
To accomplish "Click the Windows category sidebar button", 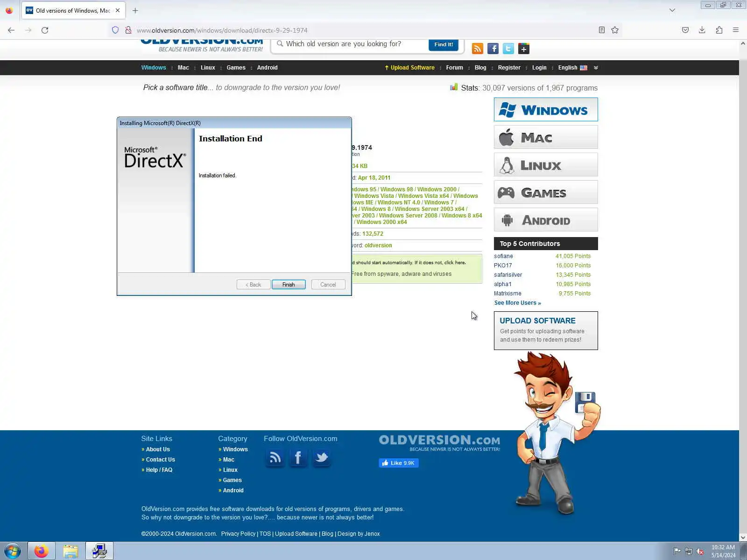I will coord(546,110).
